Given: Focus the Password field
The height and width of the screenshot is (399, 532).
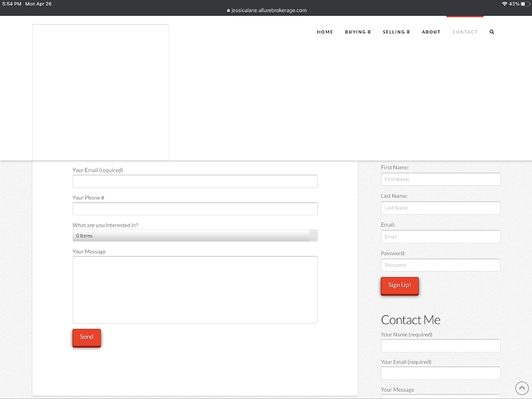Looking at the screenshot, I should (x=440, y=265).
